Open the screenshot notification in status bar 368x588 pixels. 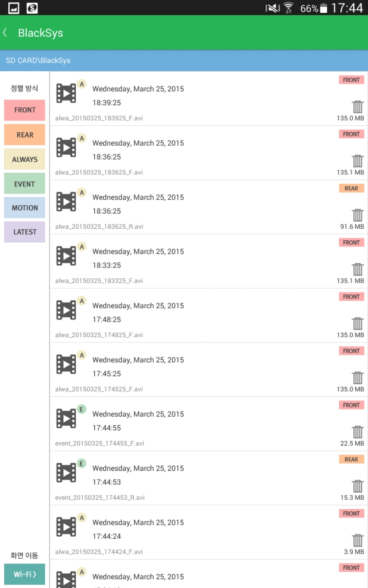coord(13,7)
